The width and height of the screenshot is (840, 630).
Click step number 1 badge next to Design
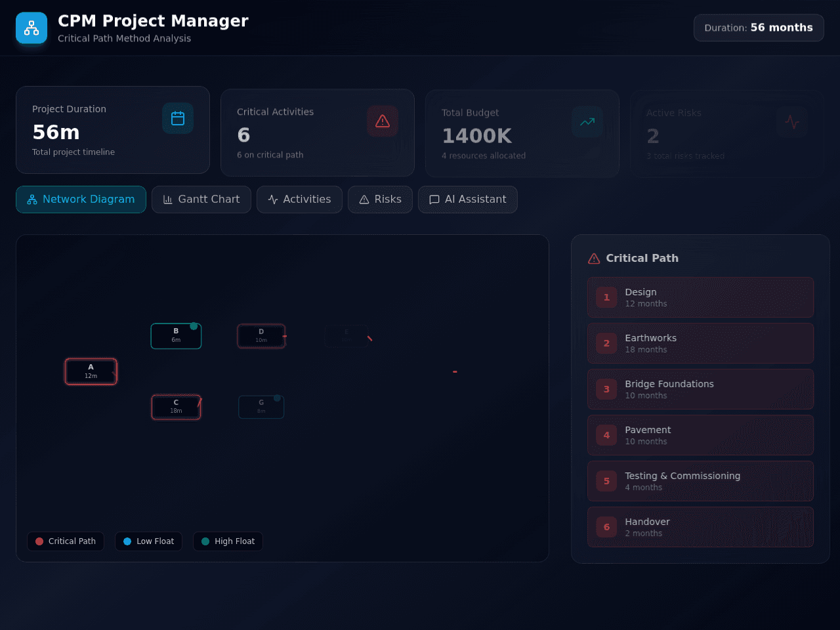(x=606, y=297)
